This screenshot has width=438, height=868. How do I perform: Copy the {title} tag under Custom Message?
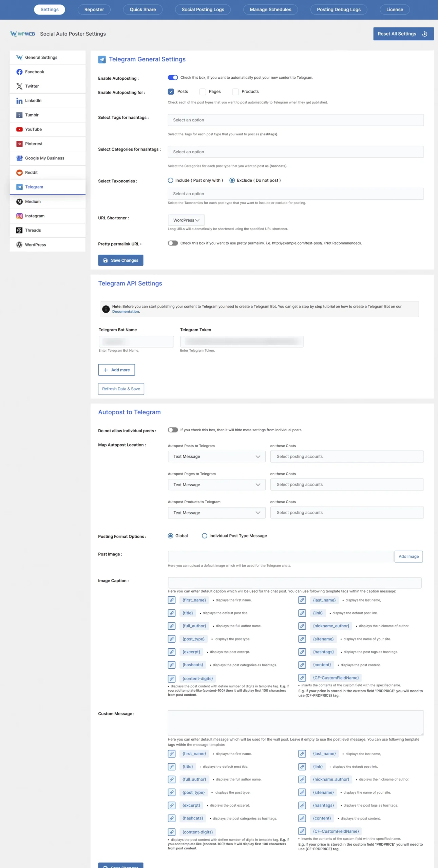coord(172,767)
